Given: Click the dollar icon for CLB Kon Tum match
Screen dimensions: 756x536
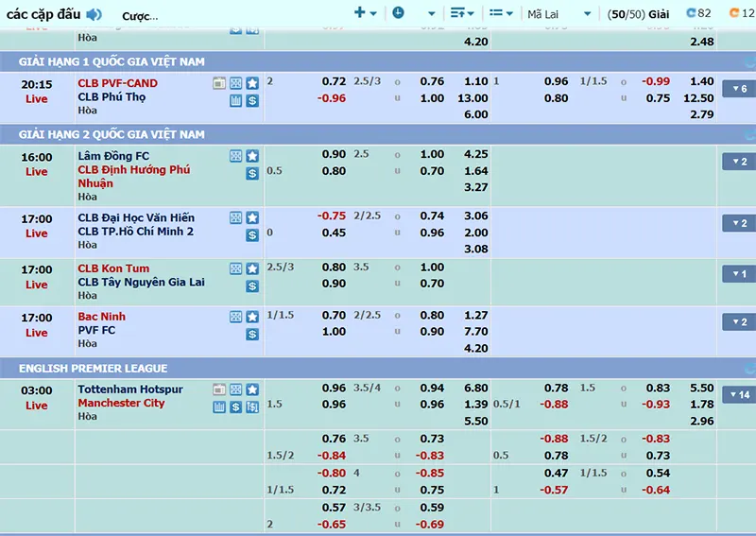Looking at the screenshot, I should [252, 286].
